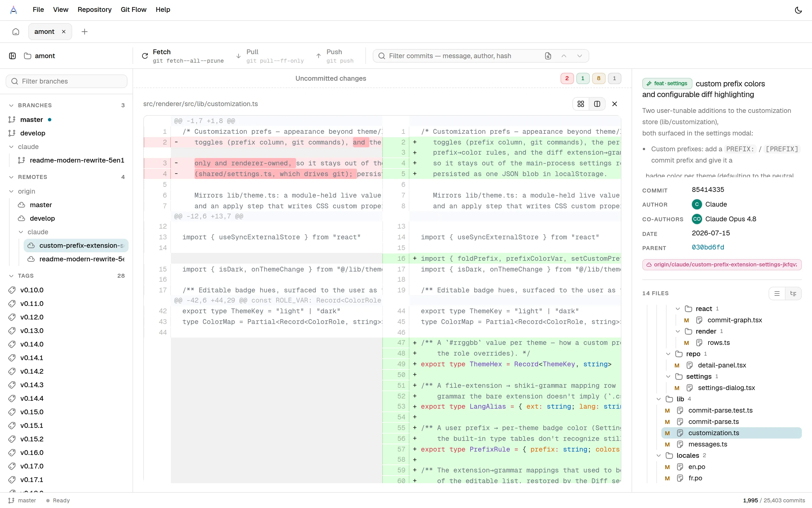Select tag v0.14.2

(32, 371)
